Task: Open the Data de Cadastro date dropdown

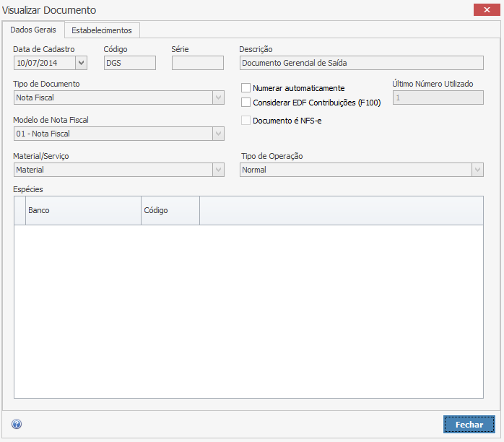Action: click(x=81, y=63)
